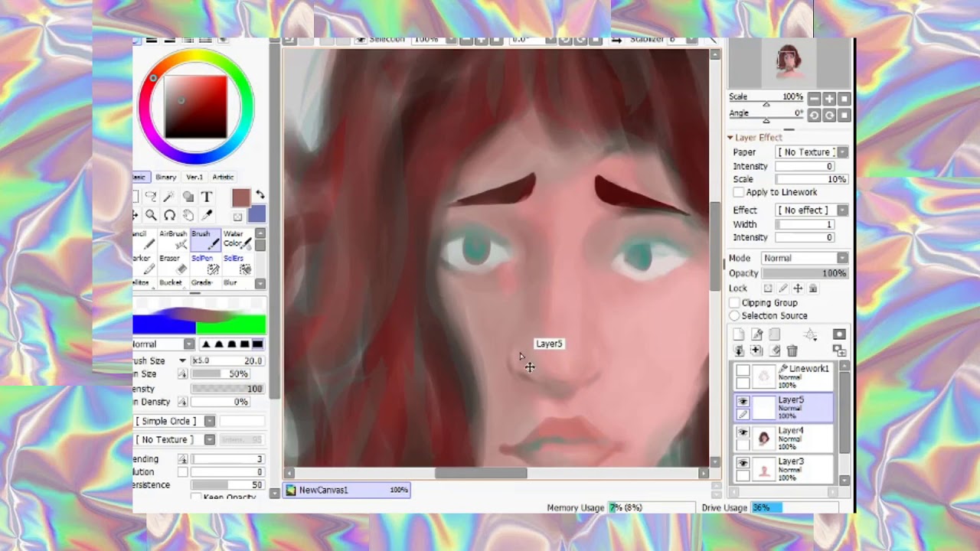
Task: Select the Blur tool
Action: 237,282
